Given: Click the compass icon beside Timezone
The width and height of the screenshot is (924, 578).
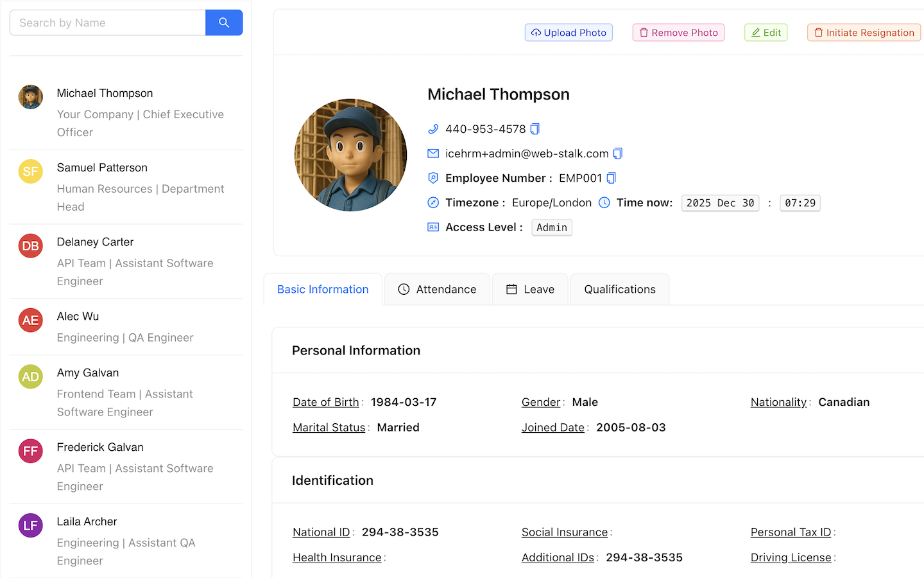Looking at the screenshot, I should click(x=433, y=202).
